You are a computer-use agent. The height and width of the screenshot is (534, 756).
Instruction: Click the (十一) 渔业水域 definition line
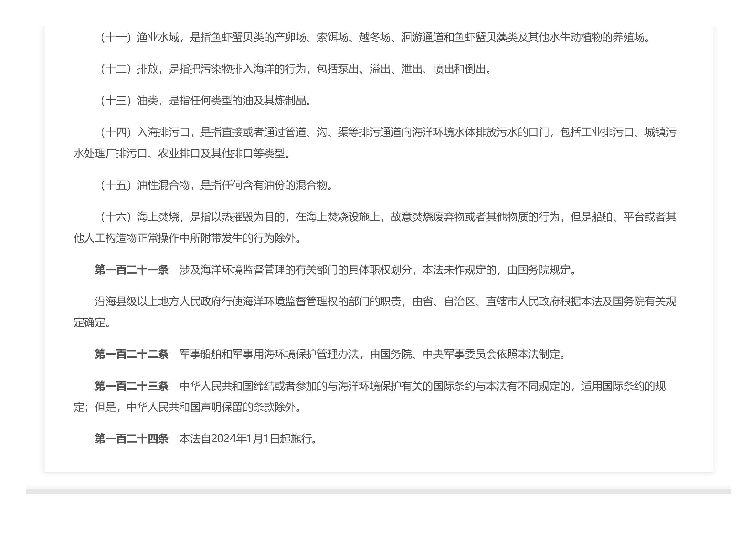(375, 37)
